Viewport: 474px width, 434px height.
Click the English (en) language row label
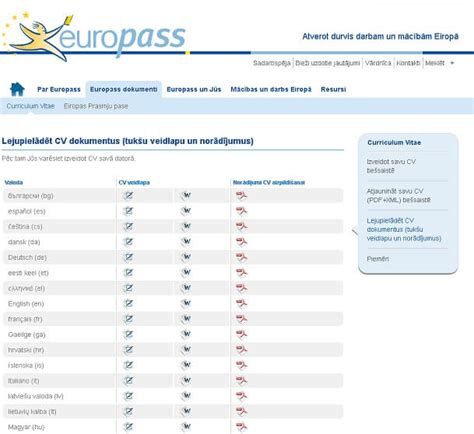coord(26,304)
